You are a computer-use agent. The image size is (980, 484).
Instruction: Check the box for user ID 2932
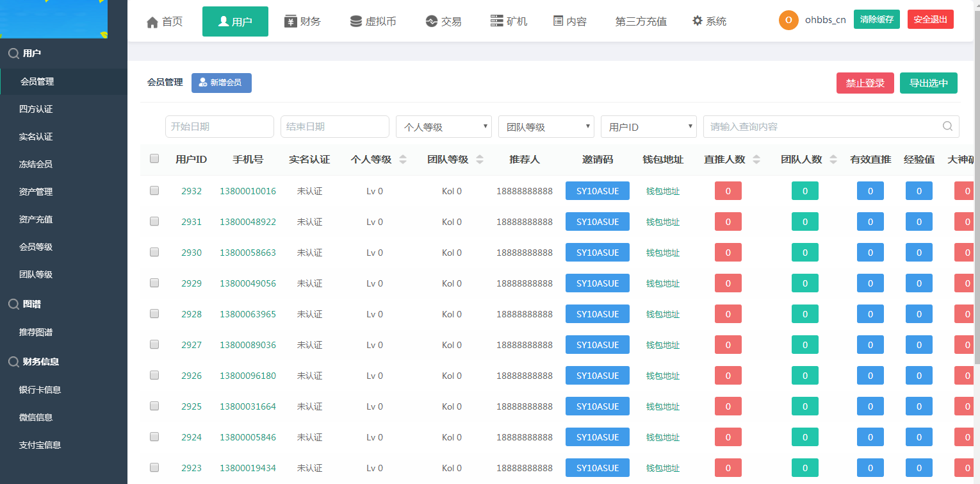[x=154, y=190]
